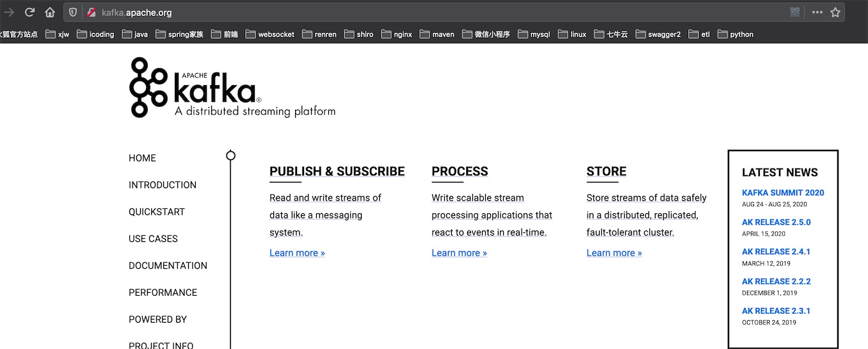
Task: Open USE CASES in the side navigation
Action: (x=153, y=239)
